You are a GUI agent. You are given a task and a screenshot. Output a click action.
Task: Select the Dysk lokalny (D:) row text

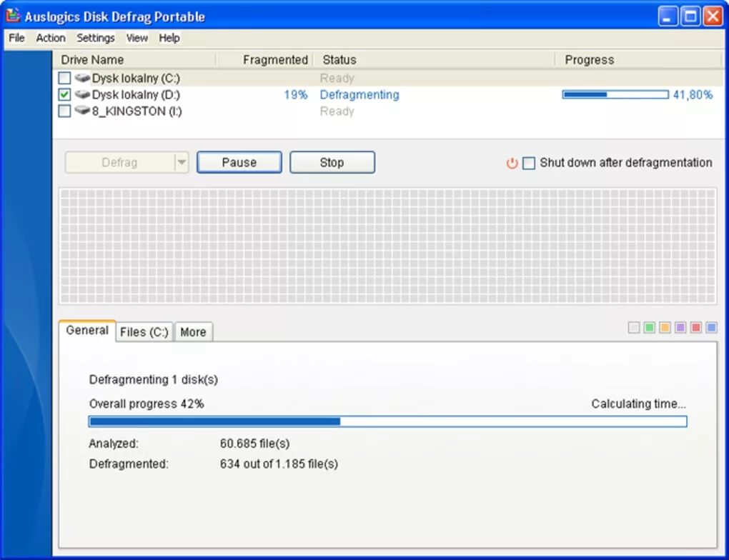pos(136,94)
